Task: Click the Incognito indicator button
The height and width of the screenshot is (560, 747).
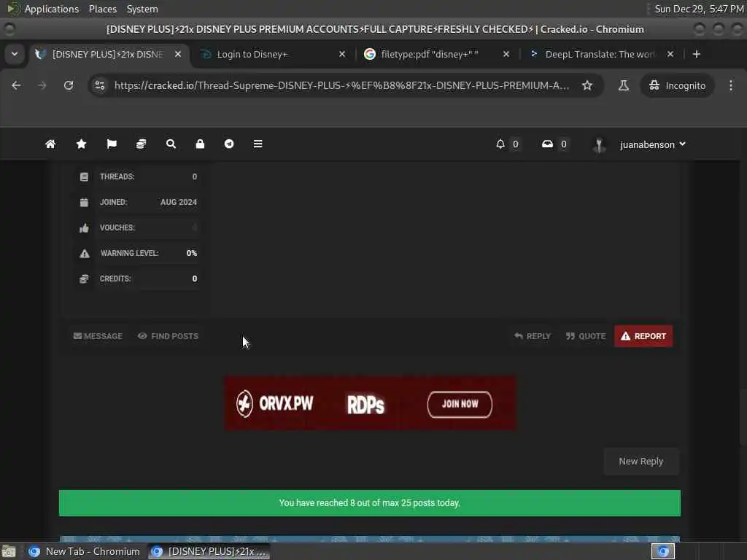Action: [x=677, y=85]
